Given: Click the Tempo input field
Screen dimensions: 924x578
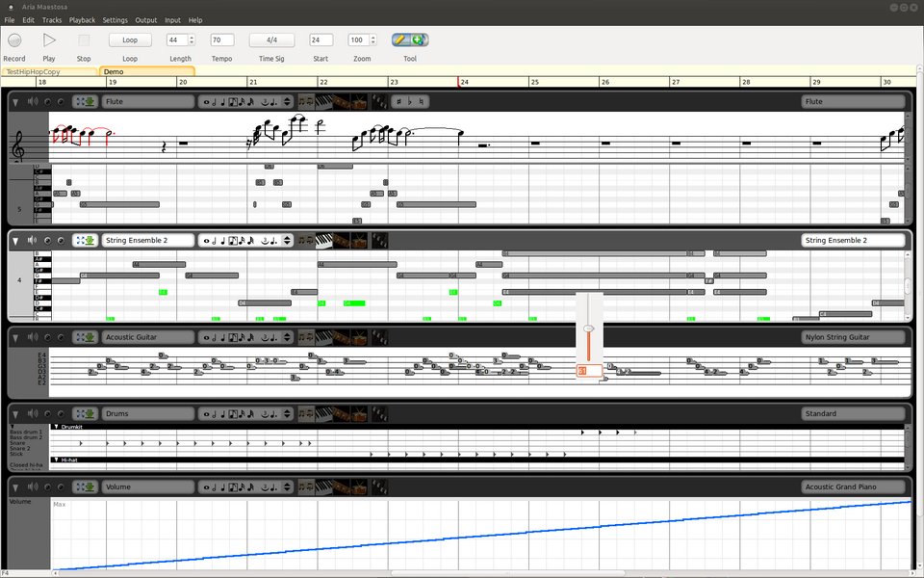Looking at the screenshot, I should point(222,40).
